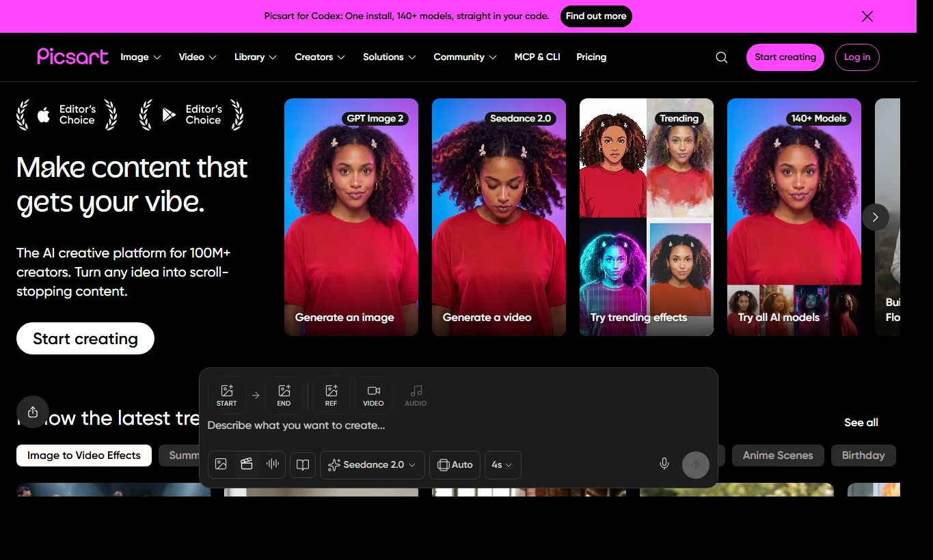This screenshot has height=560, width=933.
Task: Open the Seedance 2.0 model dropdown
Action: [373, 464]
